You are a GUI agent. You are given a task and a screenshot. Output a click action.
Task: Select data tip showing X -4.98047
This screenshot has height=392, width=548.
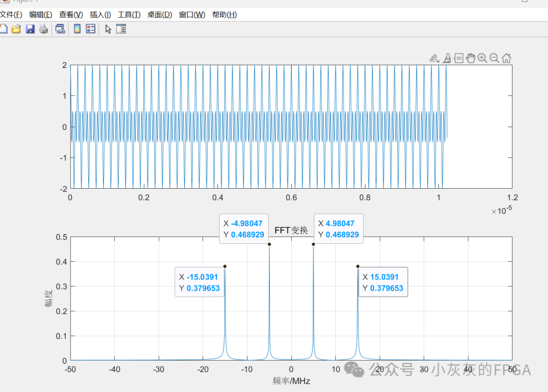pos(244,229)
